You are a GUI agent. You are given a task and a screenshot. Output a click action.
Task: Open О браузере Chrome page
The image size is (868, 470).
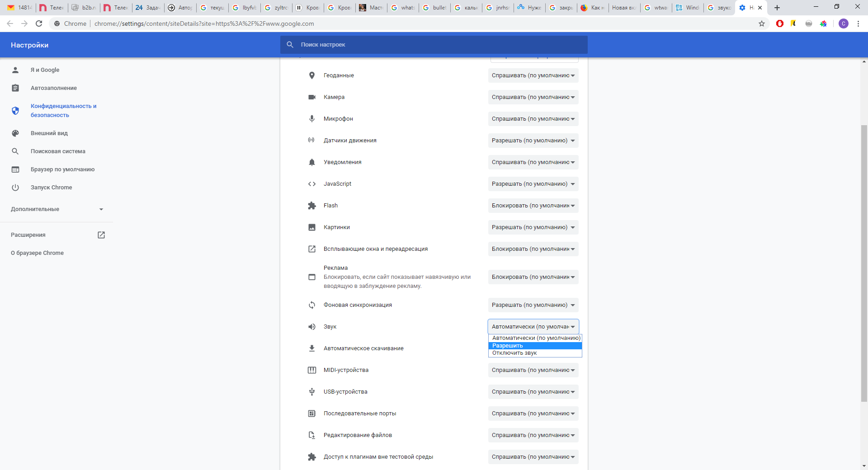(37, 253)
